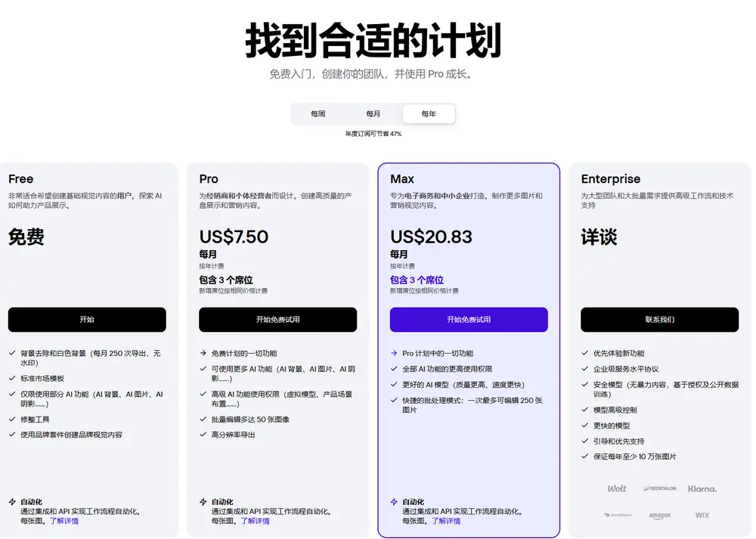This screenshot has width=756, height=539.
Task: Switch billing period to 每月
Action: (x=373, y=114)
